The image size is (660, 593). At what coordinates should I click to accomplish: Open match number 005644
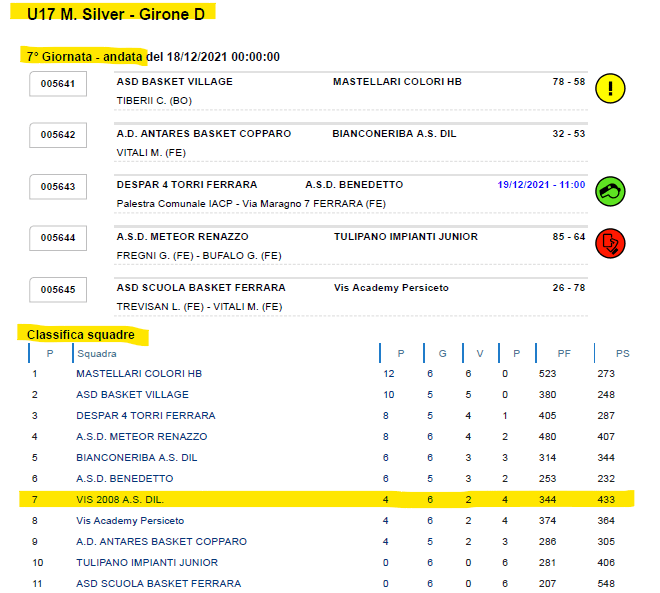point(58,238)
